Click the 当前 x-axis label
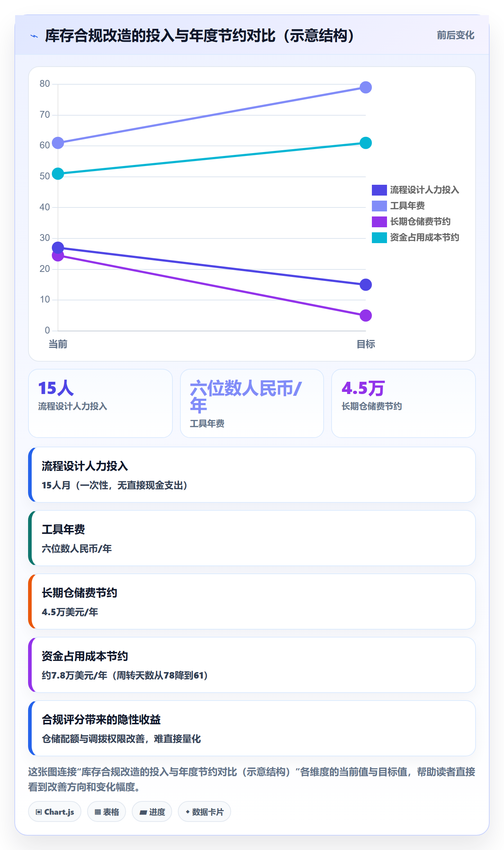Image resolution: width=504 pixels, height=850 pixels. 58,344
